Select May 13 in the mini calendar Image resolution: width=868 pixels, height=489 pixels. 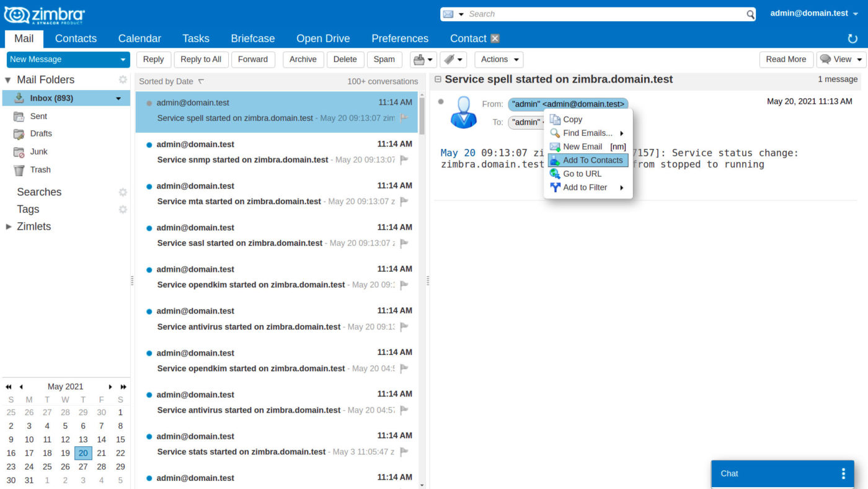click(x=83, y=439)
